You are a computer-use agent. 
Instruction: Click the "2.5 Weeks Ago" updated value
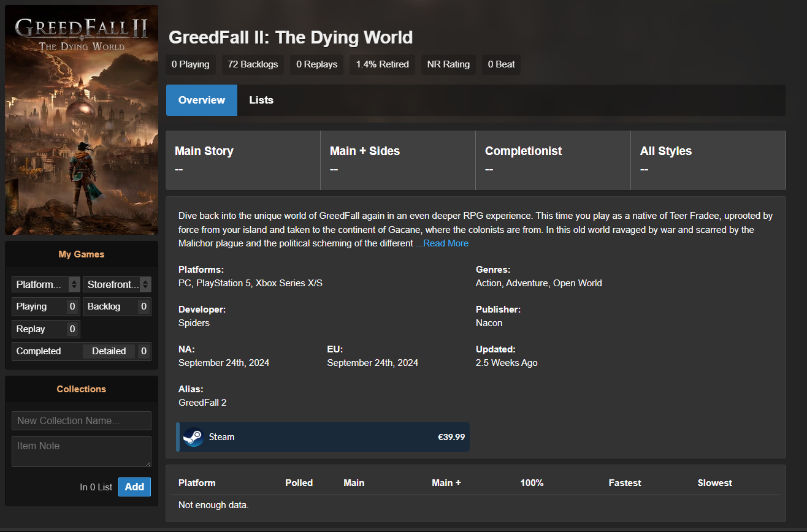[x=507, y=363]
